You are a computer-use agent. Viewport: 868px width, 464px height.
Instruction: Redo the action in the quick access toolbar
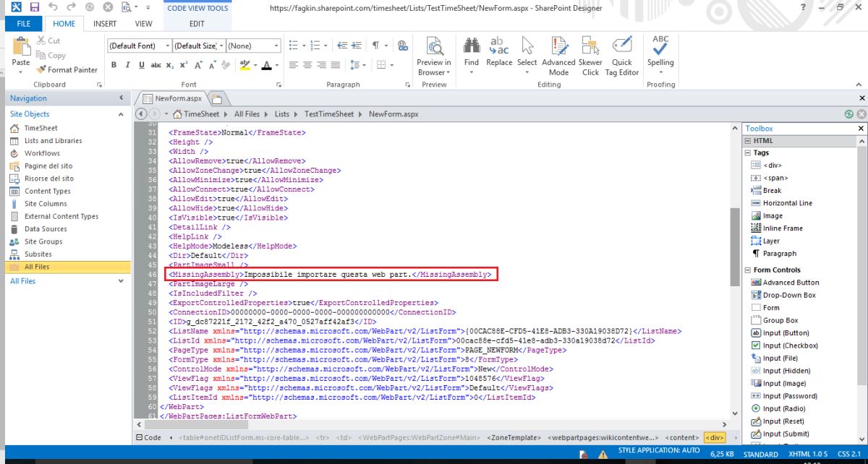71,7
